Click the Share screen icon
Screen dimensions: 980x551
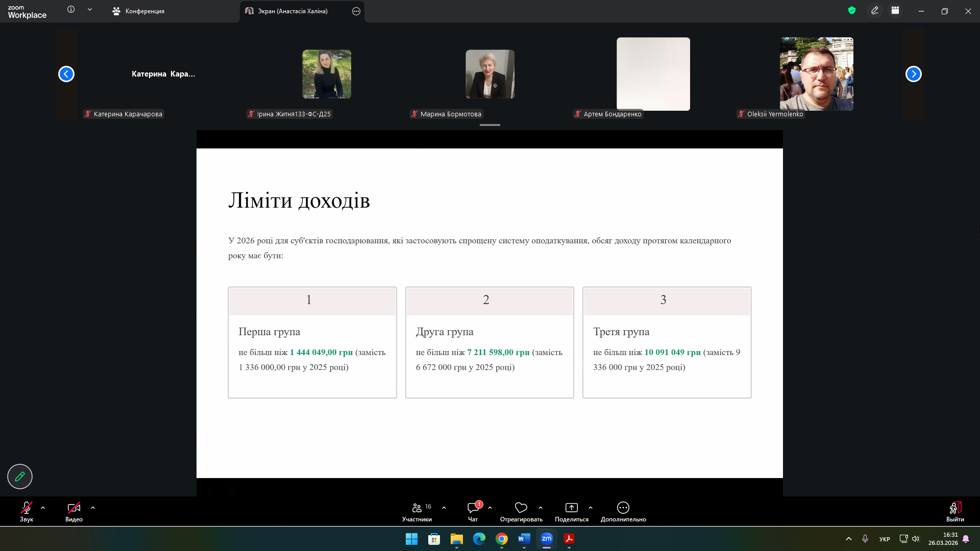[571, 508]
